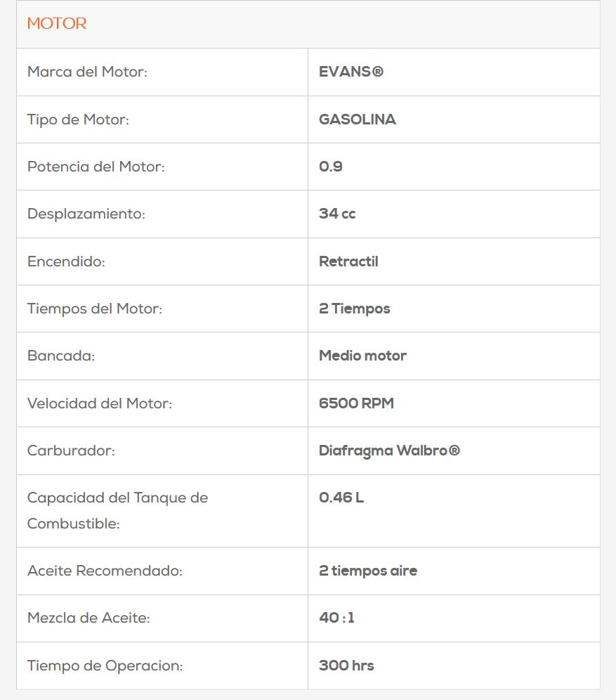Select the "Marca del Motor:" label
The image size is (616, 700).
pyautogui.click(x=87, y=72)
